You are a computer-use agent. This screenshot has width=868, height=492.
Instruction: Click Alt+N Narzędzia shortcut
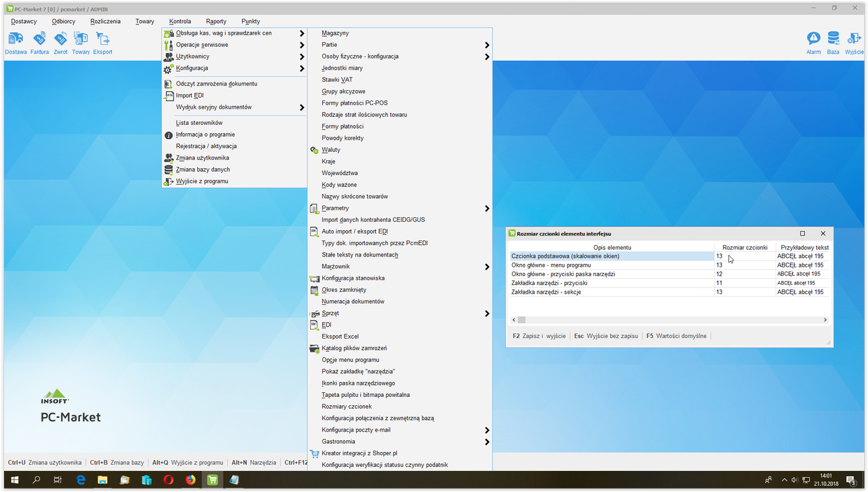pyautogui.click(x=254, y=463)
